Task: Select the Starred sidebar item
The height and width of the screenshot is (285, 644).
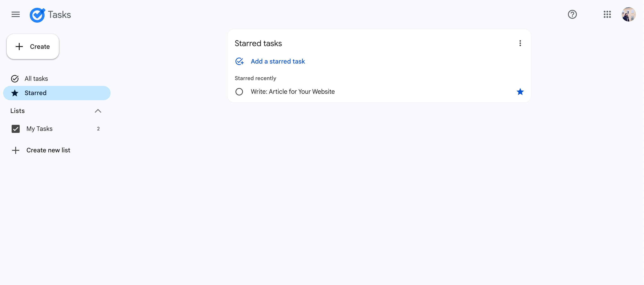Action: pyautogui.click(x=35, y=93)
